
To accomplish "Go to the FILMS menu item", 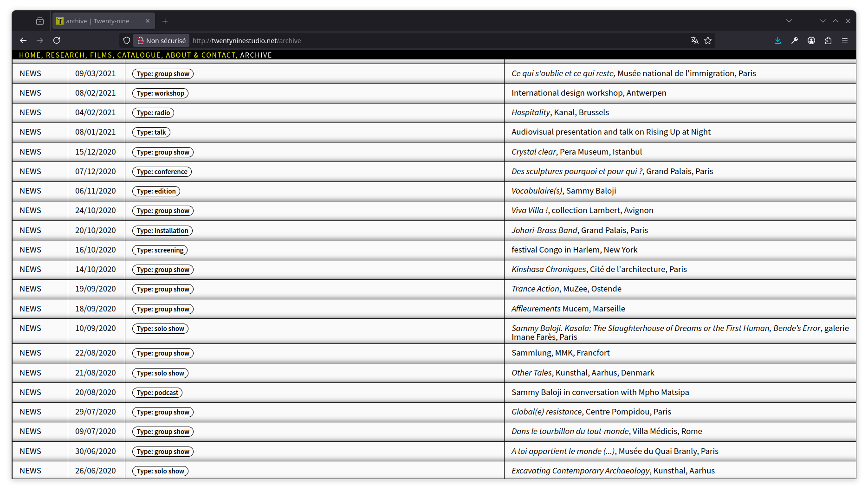I will [101, 55].
